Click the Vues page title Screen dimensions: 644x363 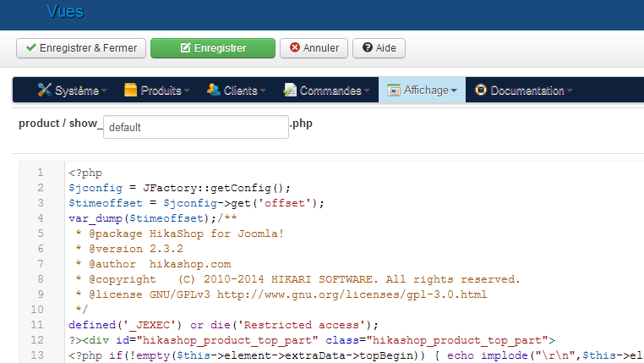point(65,12)
